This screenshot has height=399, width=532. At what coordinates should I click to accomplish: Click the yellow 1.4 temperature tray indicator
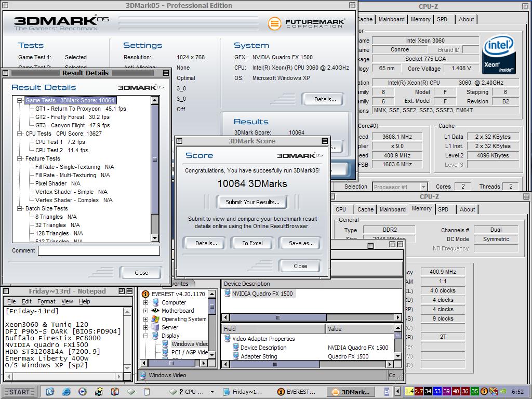pos(409,392)
